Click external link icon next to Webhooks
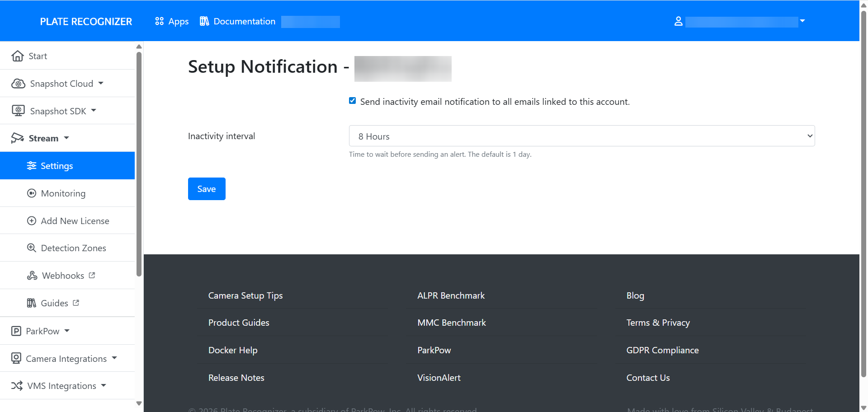This screenshot has width=868, height=412. coord(92,275)
